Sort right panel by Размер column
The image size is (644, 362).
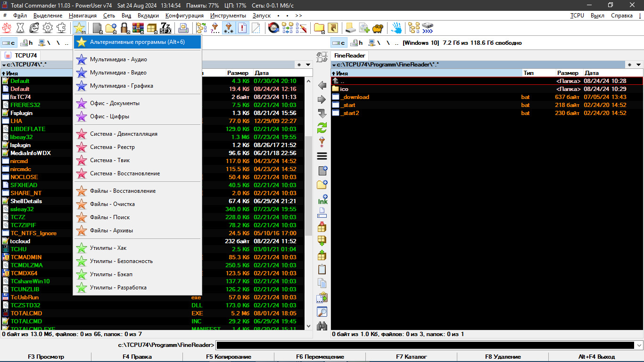[x=569, y=73]
